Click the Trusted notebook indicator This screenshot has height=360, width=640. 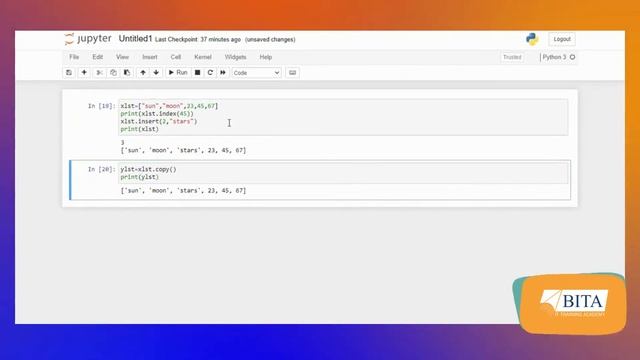coord(512,57)
